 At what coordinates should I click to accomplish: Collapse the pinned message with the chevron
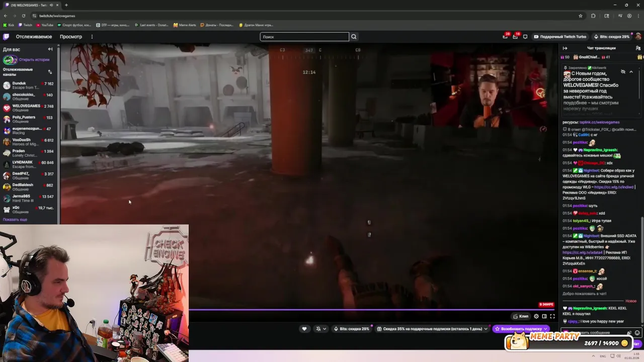(x=631, y=72)
